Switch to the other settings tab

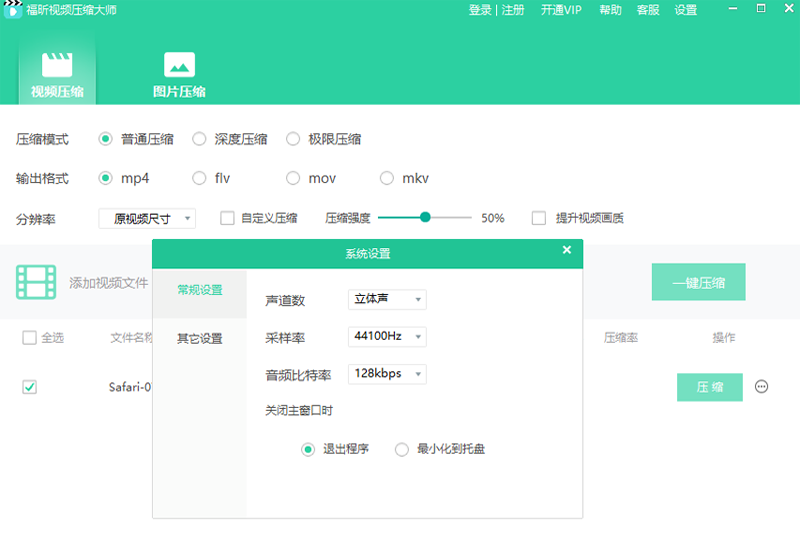tap(199, 339)
